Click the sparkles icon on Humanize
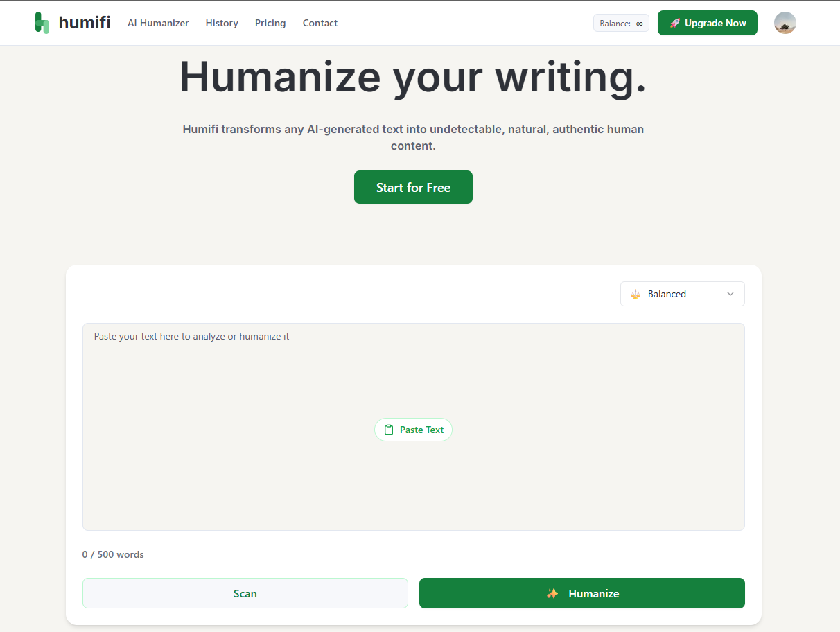 [x=552, y=593]
